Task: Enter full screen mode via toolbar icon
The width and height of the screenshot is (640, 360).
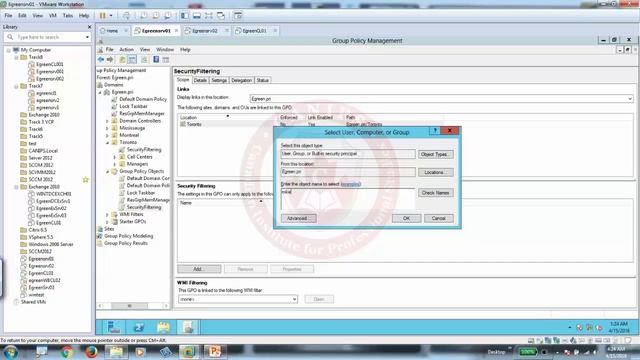Action: 209,16
